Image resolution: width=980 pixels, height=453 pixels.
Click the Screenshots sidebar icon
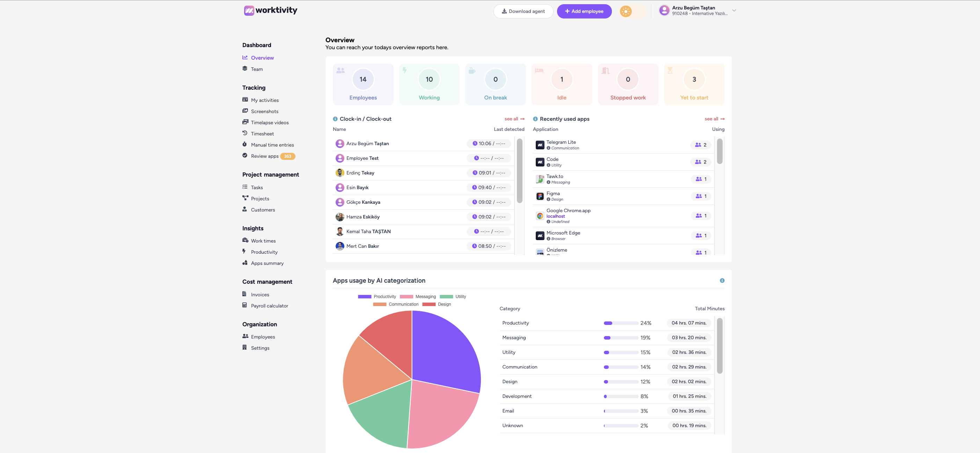pos(245,111)
